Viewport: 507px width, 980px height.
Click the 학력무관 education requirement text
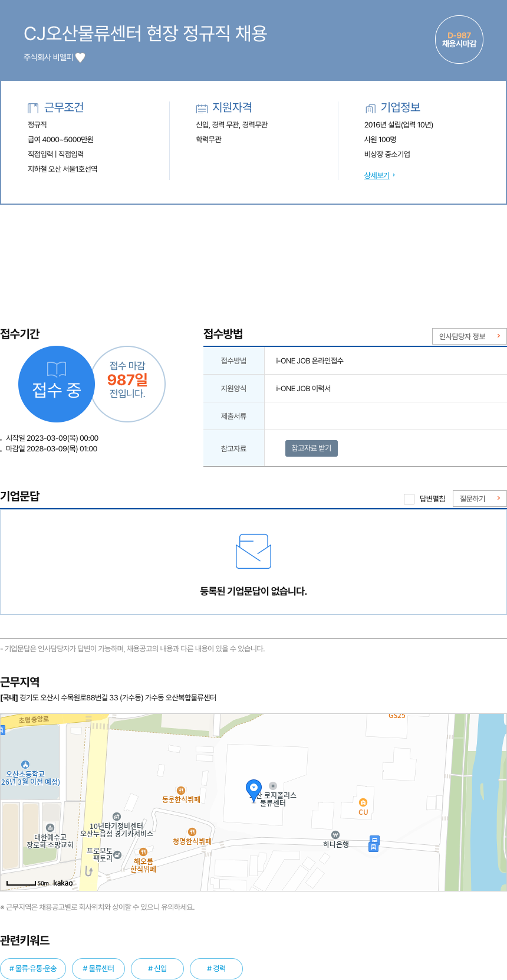(209, 140)
